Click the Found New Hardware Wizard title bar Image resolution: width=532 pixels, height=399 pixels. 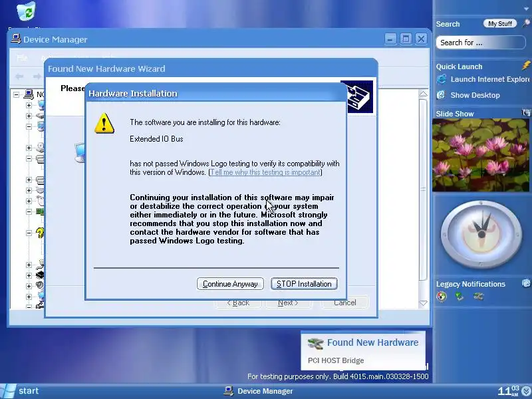(211, 68)
